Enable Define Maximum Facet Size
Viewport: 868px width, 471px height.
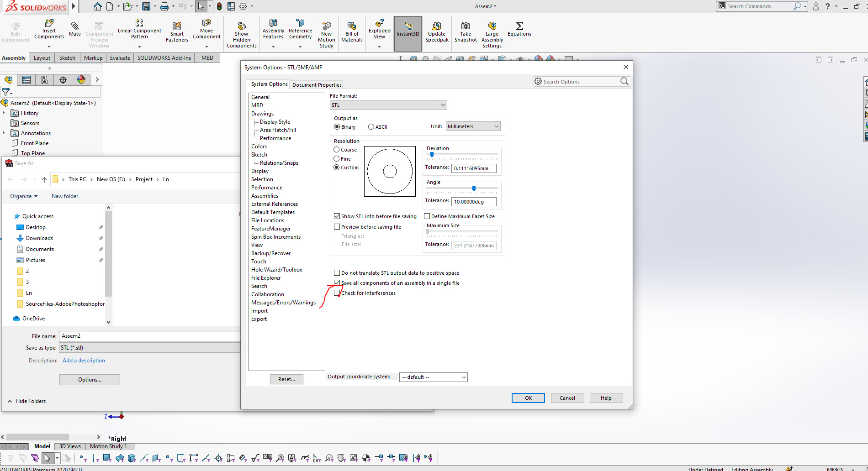(x=427, y=216)
